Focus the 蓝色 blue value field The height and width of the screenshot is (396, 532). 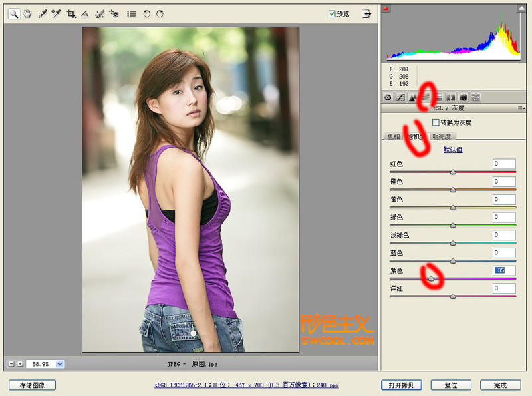coord(504,252)
